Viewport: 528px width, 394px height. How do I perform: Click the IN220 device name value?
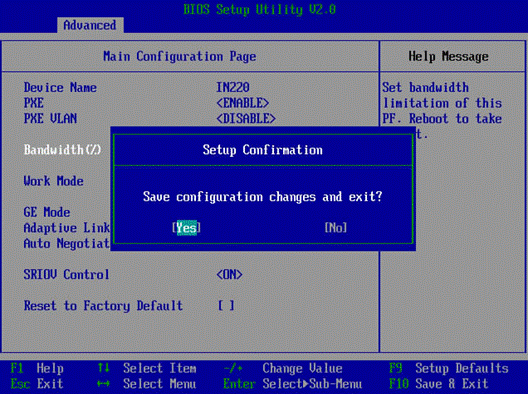click(233, 88)
